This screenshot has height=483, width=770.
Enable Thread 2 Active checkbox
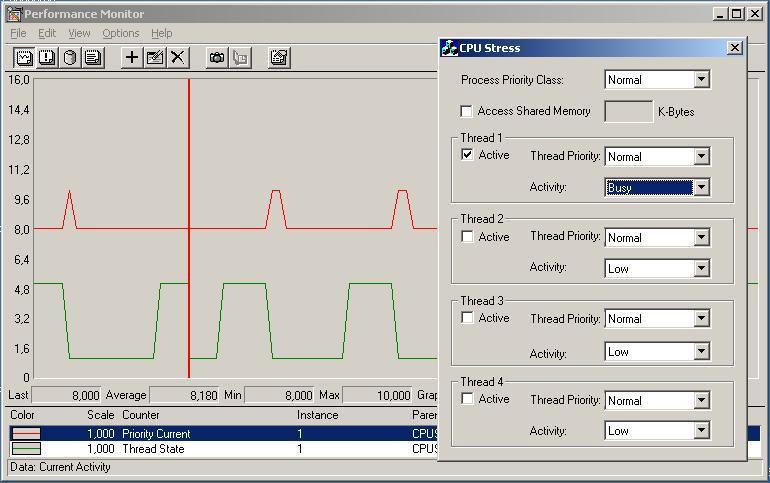point(467,237)
